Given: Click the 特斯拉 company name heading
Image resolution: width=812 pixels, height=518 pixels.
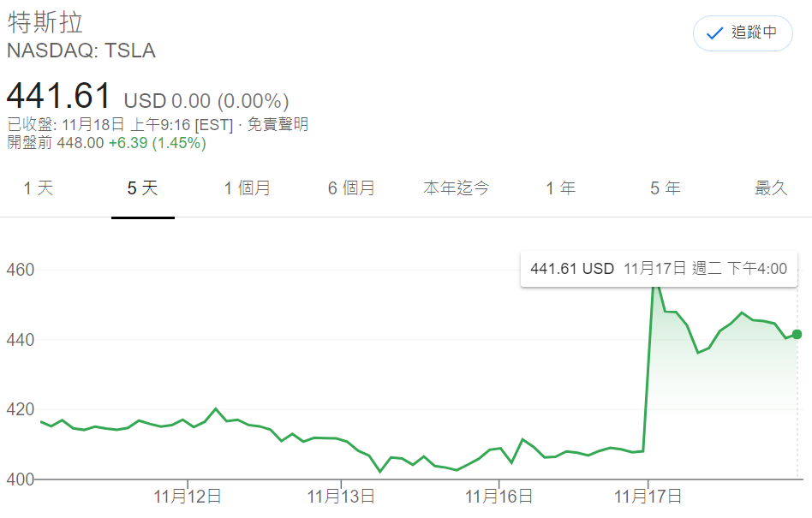Looking at the screenshot, I should [45, 23].
